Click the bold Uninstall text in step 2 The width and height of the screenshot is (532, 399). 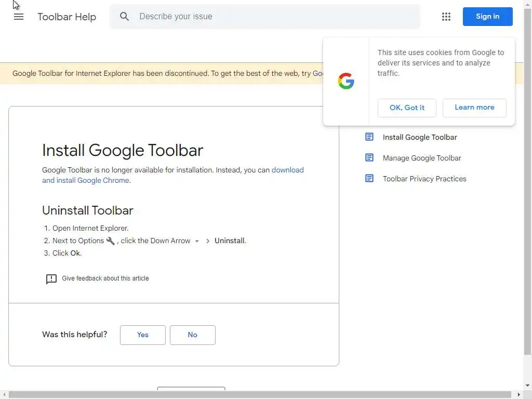(230, 241)
